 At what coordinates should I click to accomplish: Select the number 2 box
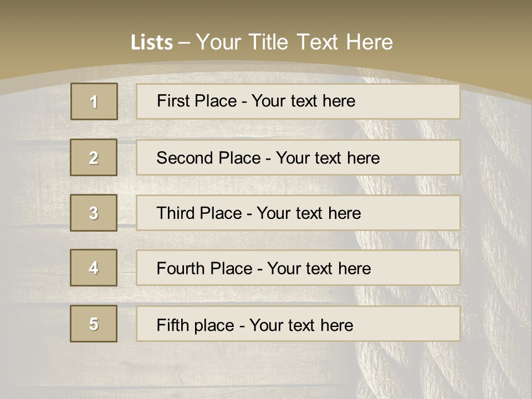pos(94,157)
